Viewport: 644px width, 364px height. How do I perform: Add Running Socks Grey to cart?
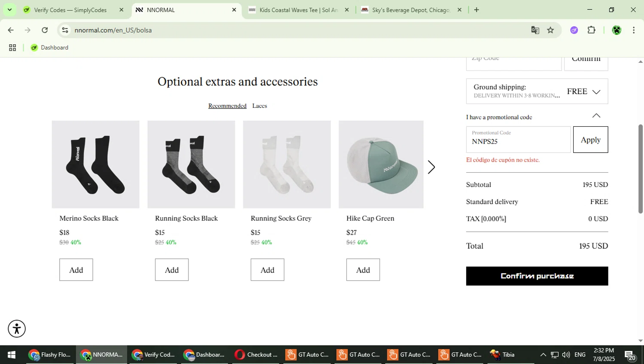click(267, 270)
